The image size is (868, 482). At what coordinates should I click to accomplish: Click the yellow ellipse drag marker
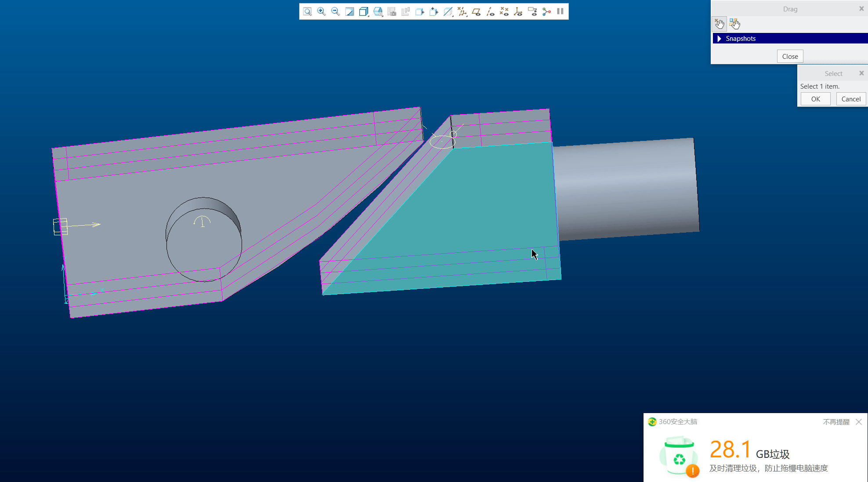pyautogui.click(x=442, y=142)
